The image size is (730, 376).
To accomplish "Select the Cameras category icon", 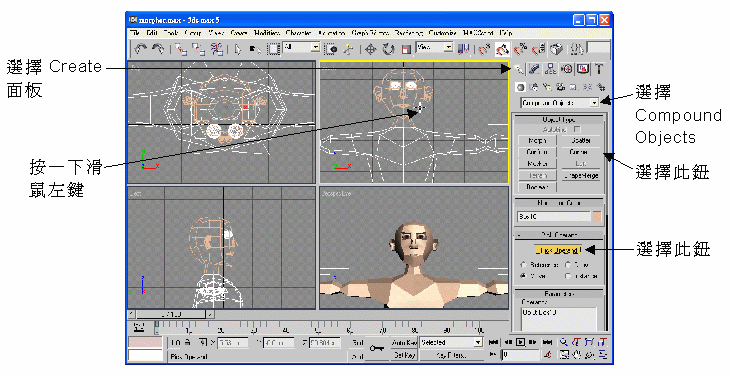I will (x=561, y=87).
